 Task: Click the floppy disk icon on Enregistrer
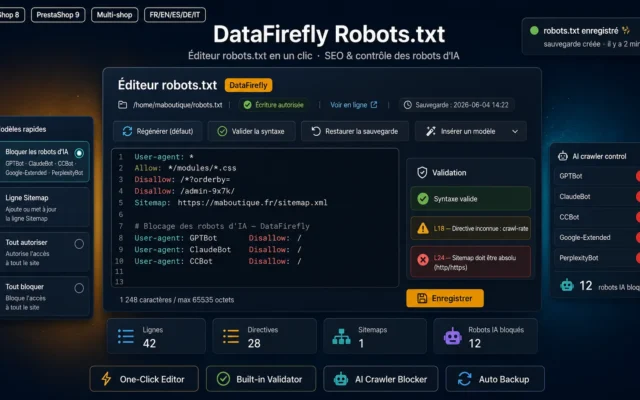(x=422, y=298)
